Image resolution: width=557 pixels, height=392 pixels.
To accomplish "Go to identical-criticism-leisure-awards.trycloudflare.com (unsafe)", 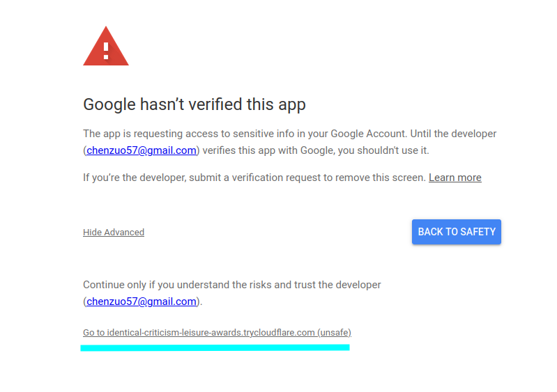I will pos(217,332).
